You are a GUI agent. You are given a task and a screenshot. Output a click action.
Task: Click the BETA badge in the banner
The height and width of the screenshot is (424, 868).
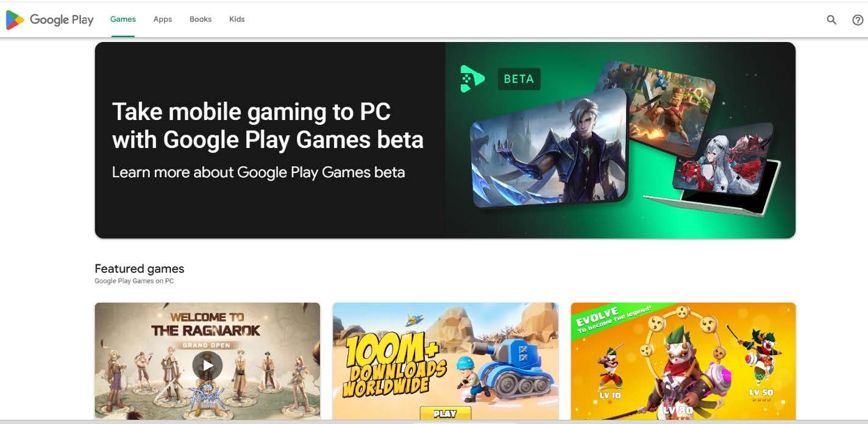519,79
